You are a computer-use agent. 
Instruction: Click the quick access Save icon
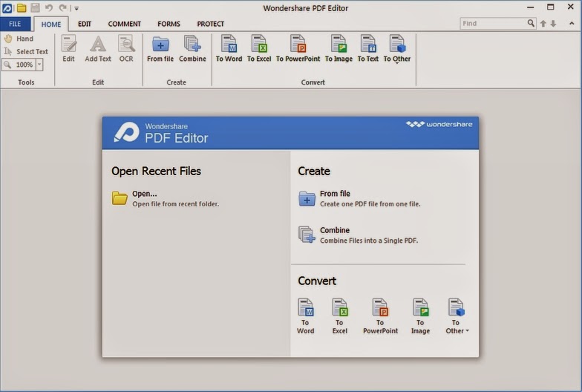point(36,7)
